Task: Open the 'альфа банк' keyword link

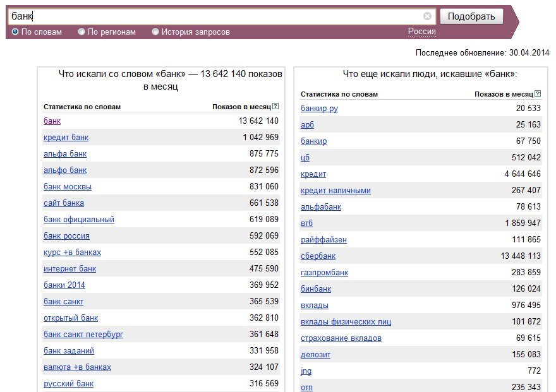Action: tap(65, 153)
